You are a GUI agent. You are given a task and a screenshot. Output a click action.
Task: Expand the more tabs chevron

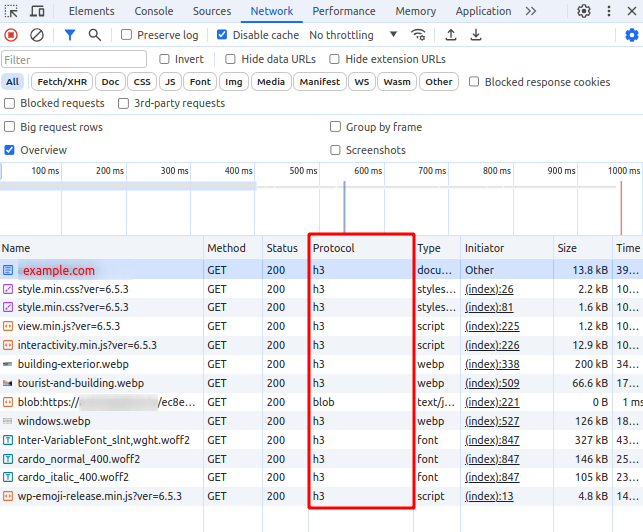pos(530,11)
